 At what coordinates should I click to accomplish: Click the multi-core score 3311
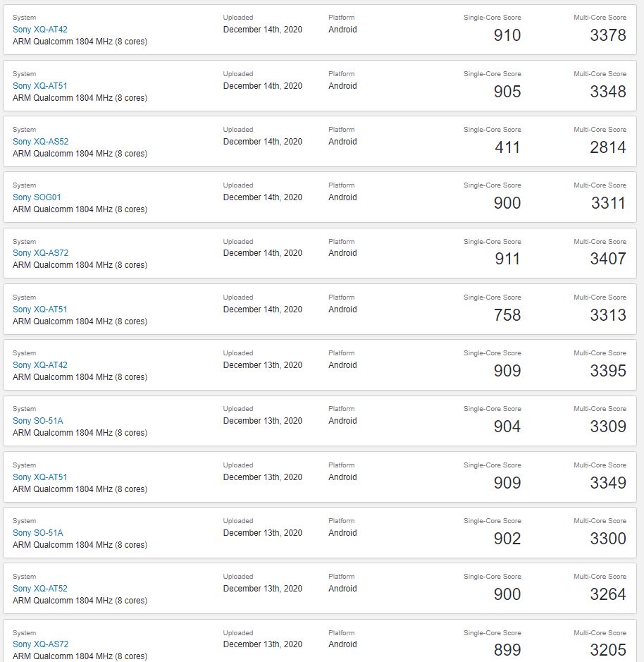click(x=608, y=203)
